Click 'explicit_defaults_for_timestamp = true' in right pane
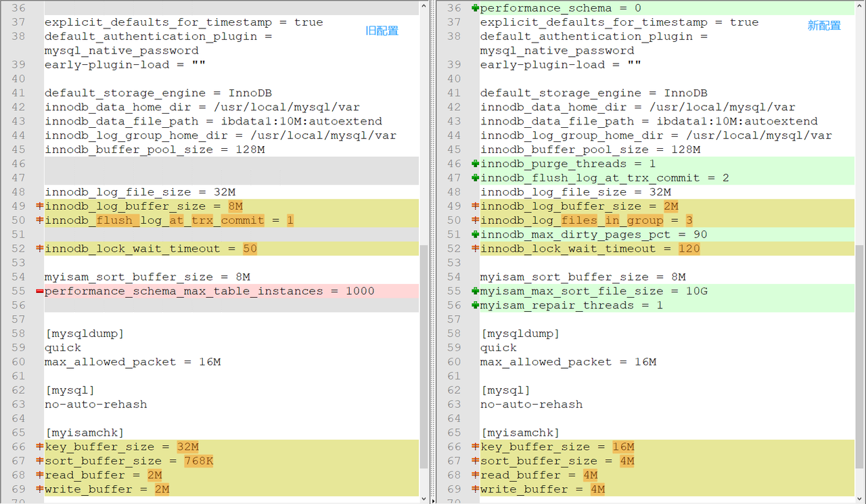 tap(620, 22)
